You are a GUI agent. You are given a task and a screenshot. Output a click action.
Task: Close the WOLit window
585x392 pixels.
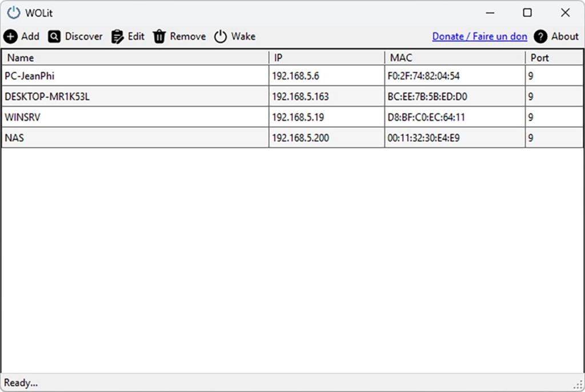[x=565, y=13]
